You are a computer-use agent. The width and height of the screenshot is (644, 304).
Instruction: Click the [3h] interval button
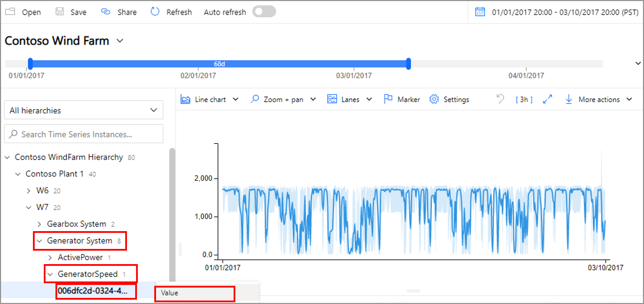pyautogui.click(x=524, y=99)
